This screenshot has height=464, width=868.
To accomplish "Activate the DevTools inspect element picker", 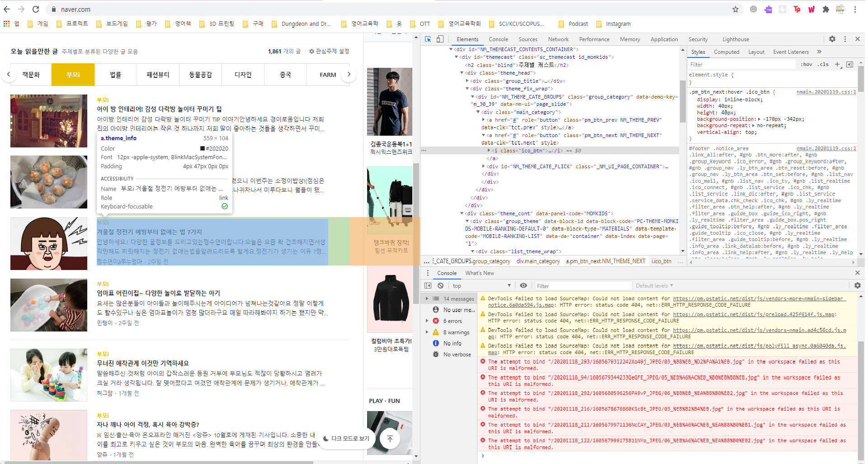I will pyautogui.click(x=428, y=39).
